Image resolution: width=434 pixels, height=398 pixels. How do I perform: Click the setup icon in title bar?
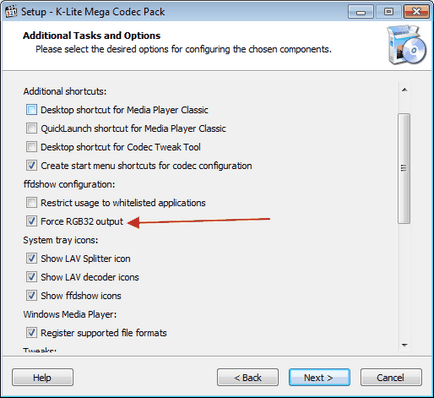[11, 11]
